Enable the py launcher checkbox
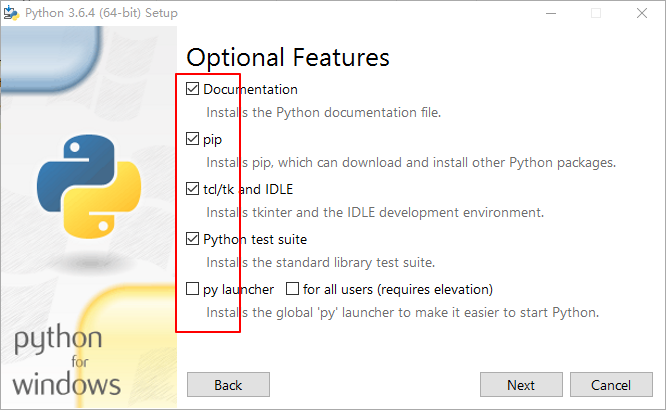 tap(192, 289)
